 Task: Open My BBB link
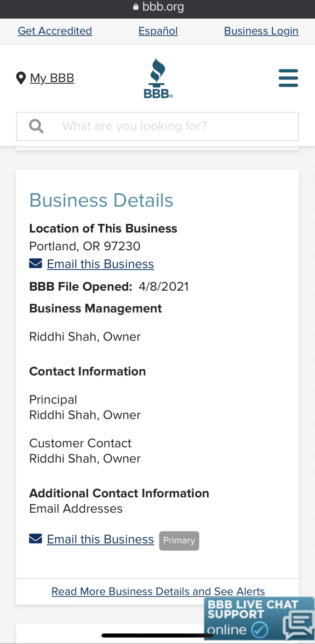(x=52, y=78)
